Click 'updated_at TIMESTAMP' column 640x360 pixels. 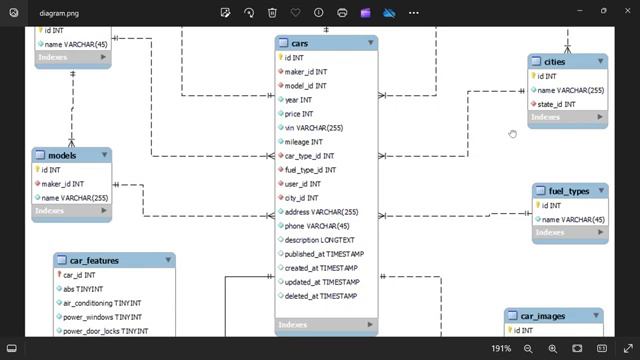click(x=322, y=282)
